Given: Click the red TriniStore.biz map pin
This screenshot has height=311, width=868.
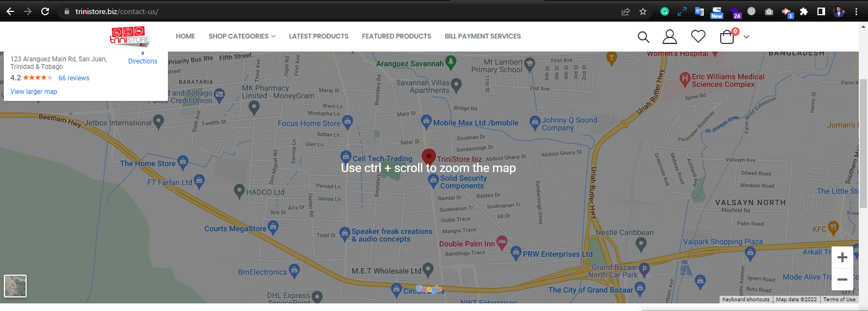Looking at the screenshot, I should [x=429, y=156].
